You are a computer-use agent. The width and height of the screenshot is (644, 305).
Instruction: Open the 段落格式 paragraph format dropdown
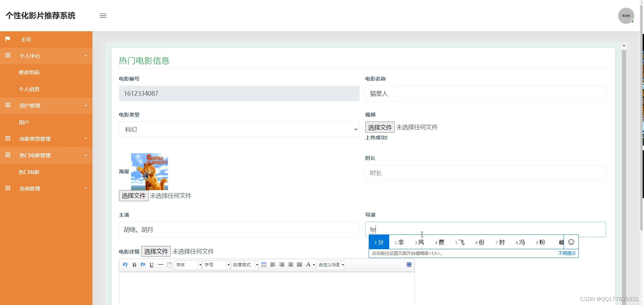pos(245,265)
